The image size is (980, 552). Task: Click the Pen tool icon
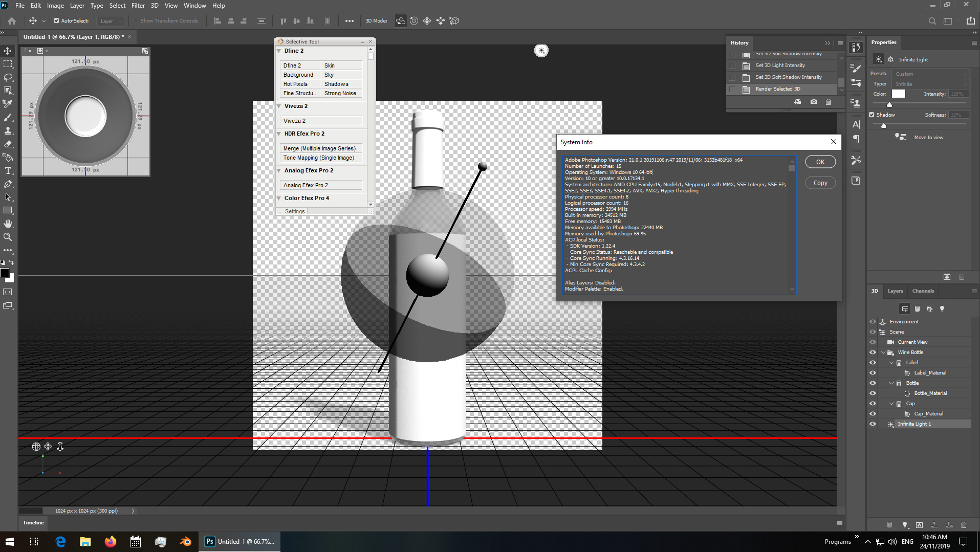8,184
